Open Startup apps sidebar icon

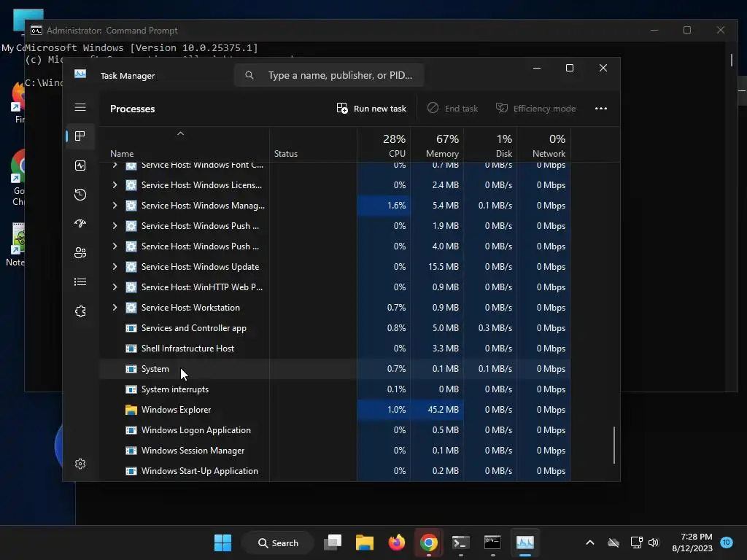(80, 223)
